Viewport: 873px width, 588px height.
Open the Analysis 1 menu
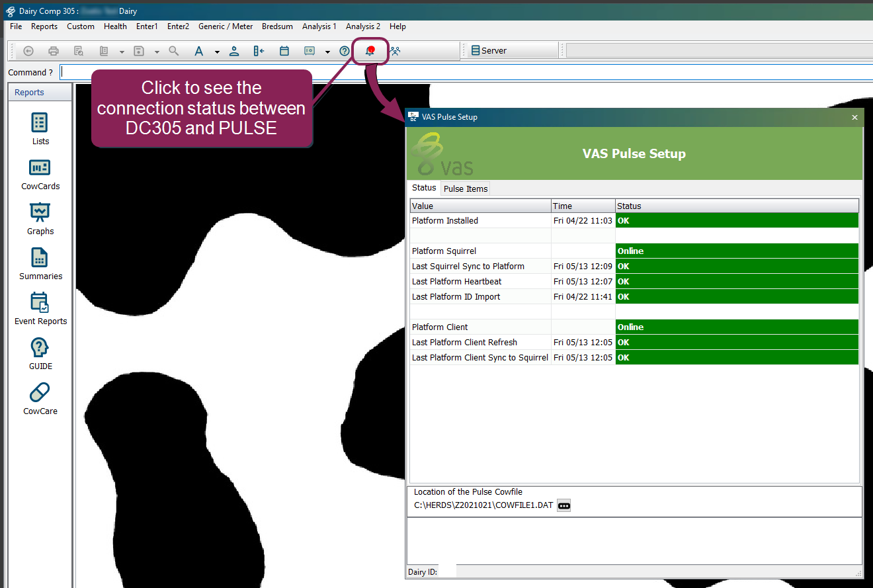click(x=319, y=26)
